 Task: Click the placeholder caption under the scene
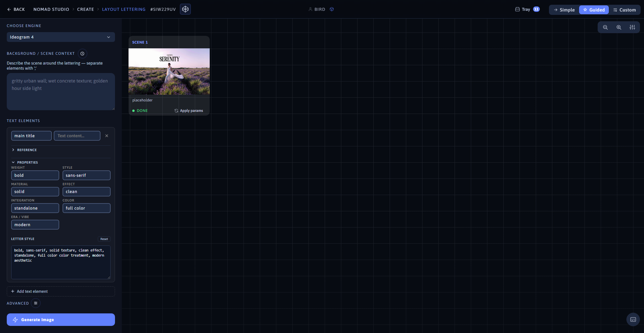(x=142, y=100)
